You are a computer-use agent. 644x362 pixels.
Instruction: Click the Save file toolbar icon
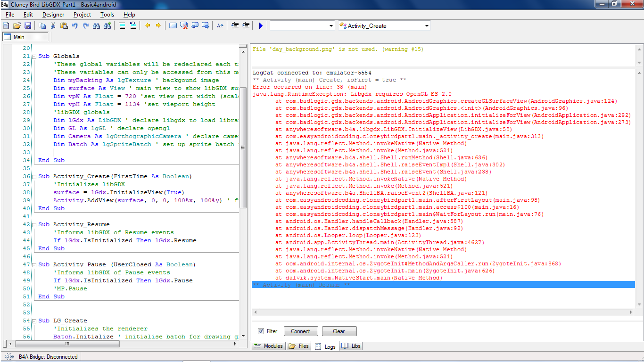[28, 25]
